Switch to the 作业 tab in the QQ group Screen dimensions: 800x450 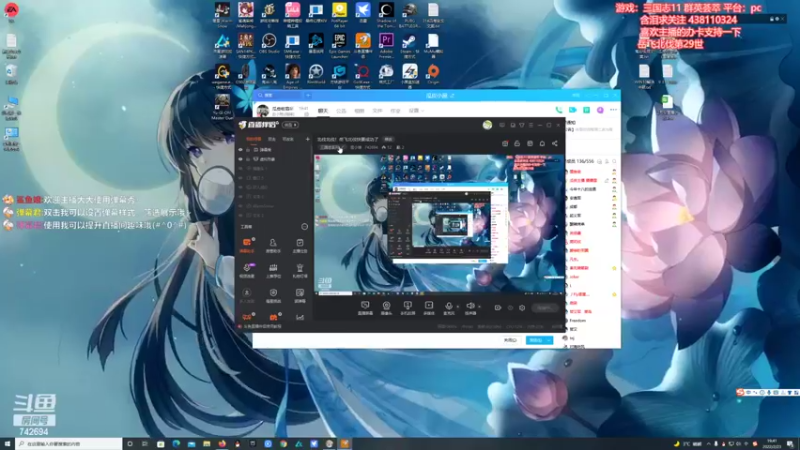pyautogui.click(x=395, y=110)
